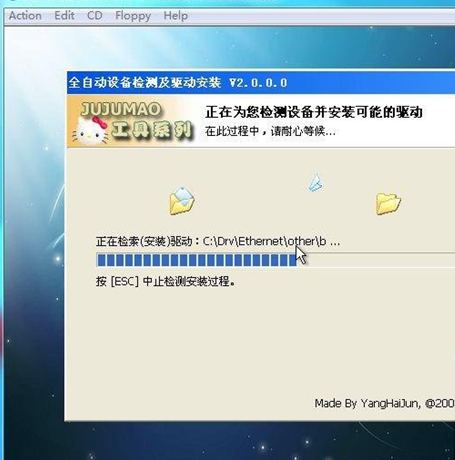The image size is (455, 460).
Task: Open the Edit menu
Action: tap(64, 16)
